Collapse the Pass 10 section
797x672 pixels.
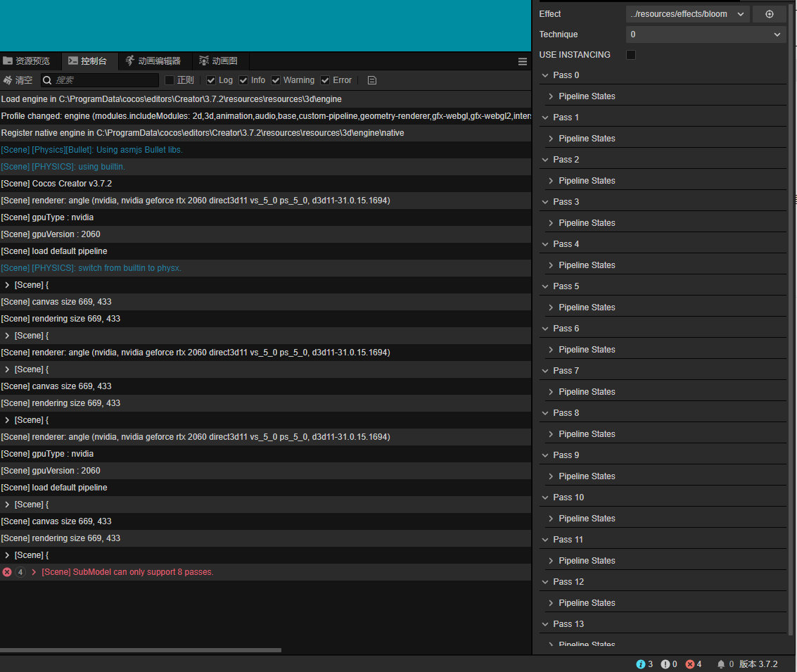545,497
